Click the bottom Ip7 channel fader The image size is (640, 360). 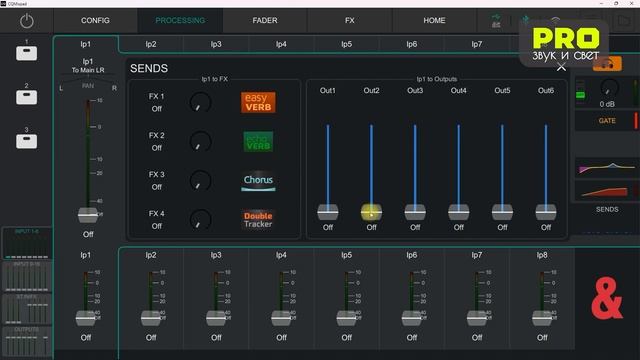[x=477, y=318]
